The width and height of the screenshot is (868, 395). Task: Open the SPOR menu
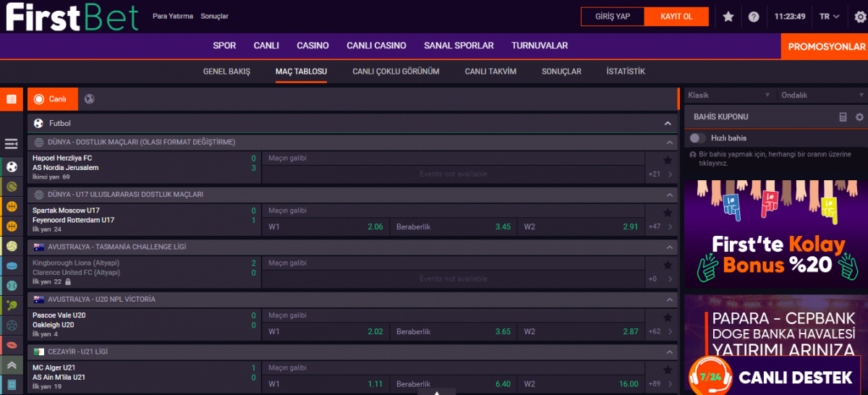(x=224, y=46)
